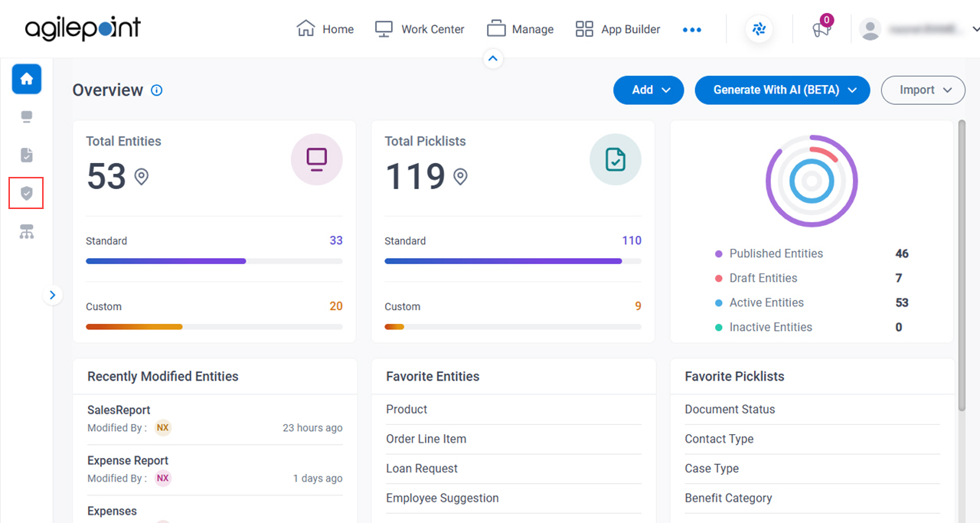980x523 pixels.
Task: Click the 20 custom entities count
Action: tap(336, 306)
